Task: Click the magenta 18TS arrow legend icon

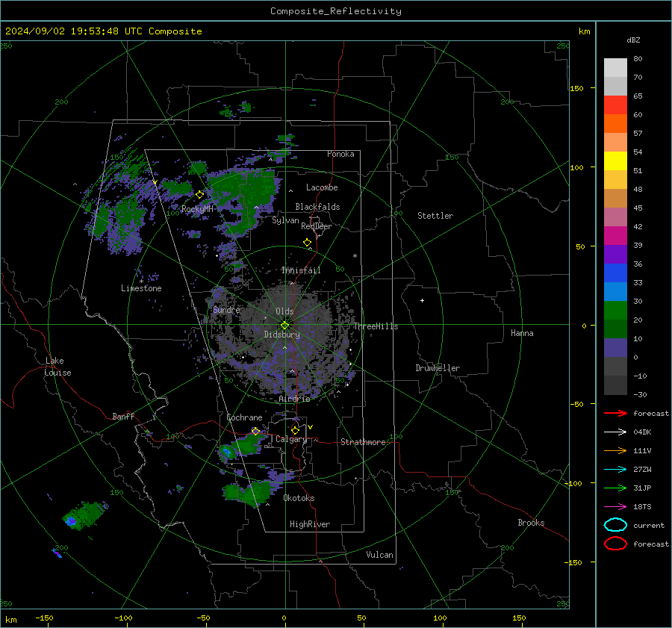Action: point(615,507)
